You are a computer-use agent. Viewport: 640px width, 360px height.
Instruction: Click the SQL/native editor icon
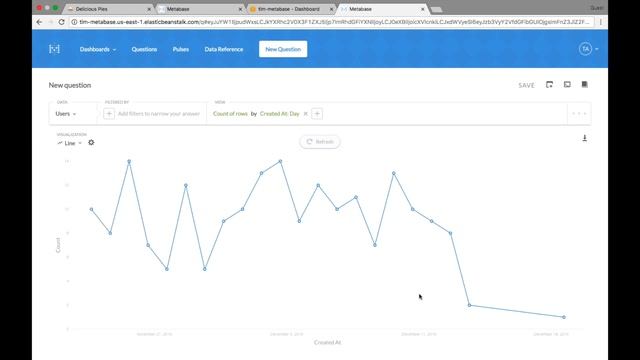[567, 84]
